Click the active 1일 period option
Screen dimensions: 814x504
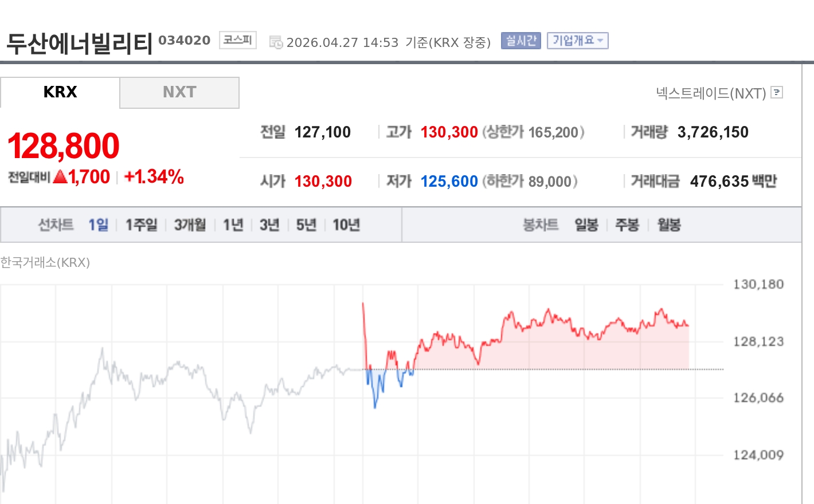tap(97, 225)
